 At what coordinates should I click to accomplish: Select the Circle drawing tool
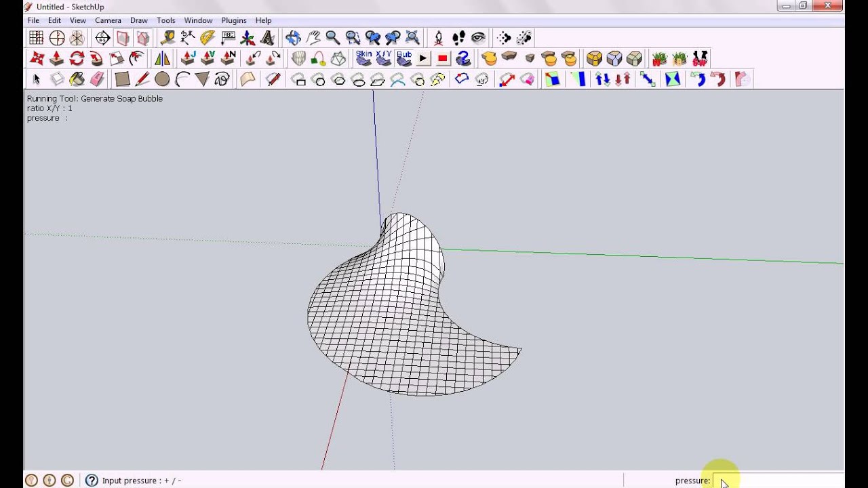pos(162,79)
